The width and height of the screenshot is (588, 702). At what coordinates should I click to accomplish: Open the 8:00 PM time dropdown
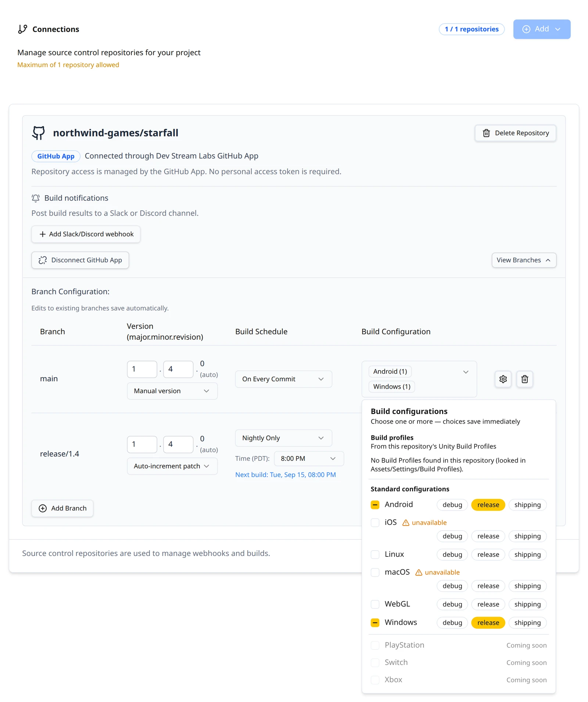[x=309, y=459]
